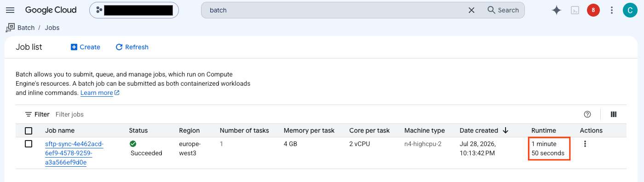Create a new batch job
The width and height of the screenshot is (644, 182).
point(86,47)
